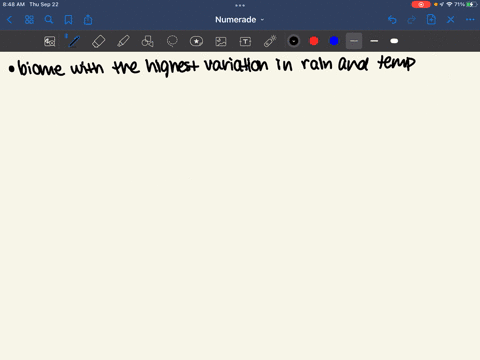Tap the handwritten word "temp"
Image resolution: width=480 pixels, height=360 pixels.
396,63
